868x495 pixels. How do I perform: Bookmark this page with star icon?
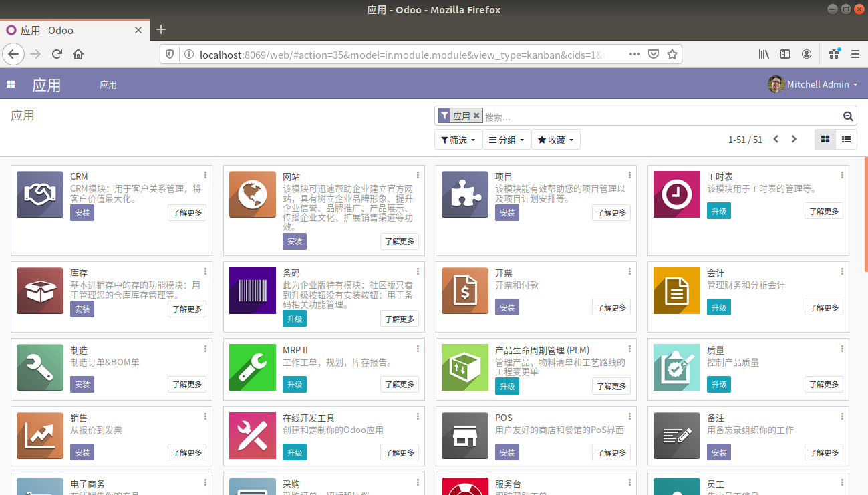672,54
